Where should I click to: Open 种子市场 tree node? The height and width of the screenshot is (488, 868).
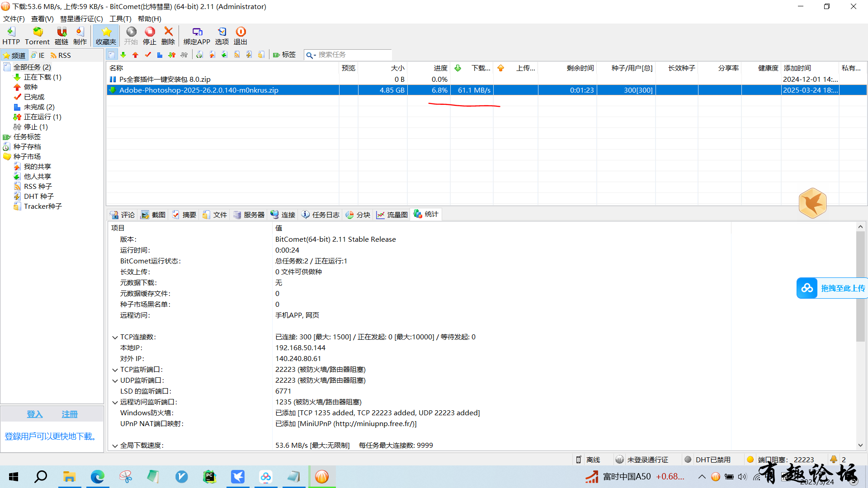(27, 156)
